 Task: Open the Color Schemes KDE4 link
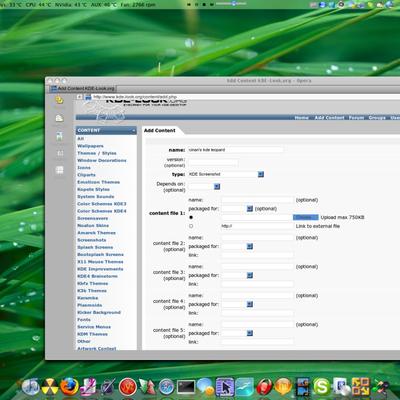point(102,211)
